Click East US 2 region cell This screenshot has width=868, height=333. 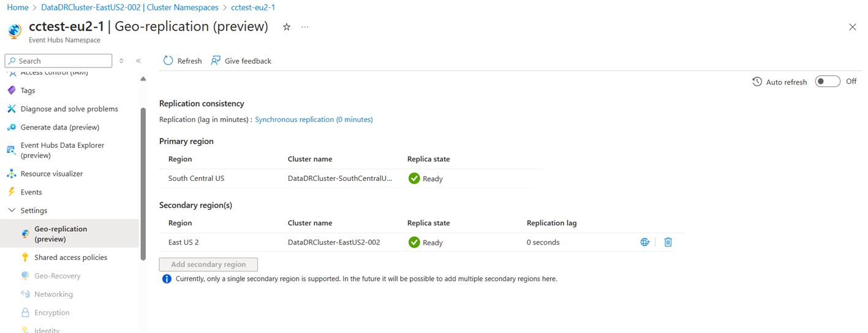point(183,242)
